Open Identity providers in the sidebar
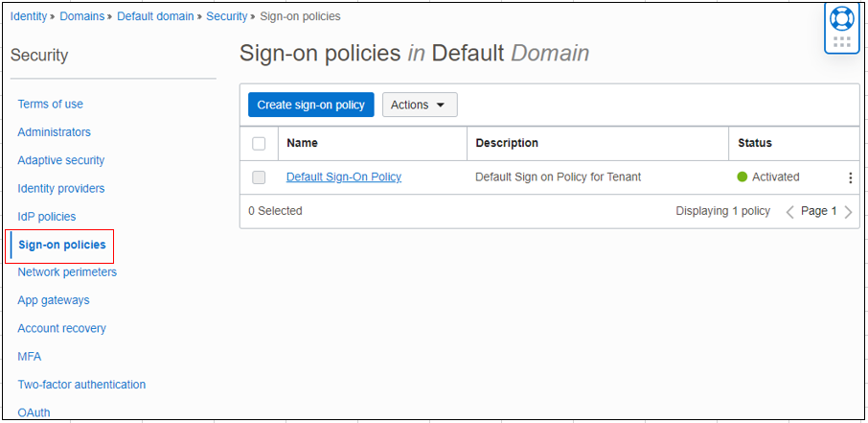 (x=61, y=189)
